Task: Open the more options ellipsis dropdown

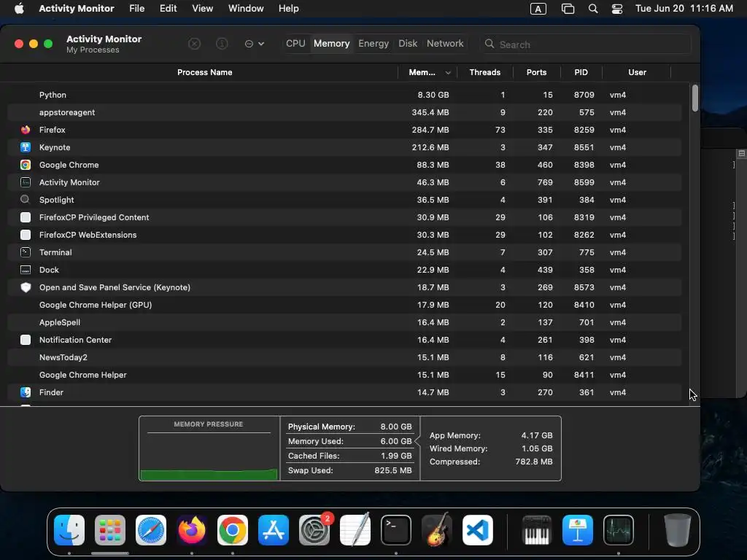Action: click(255, 44)
